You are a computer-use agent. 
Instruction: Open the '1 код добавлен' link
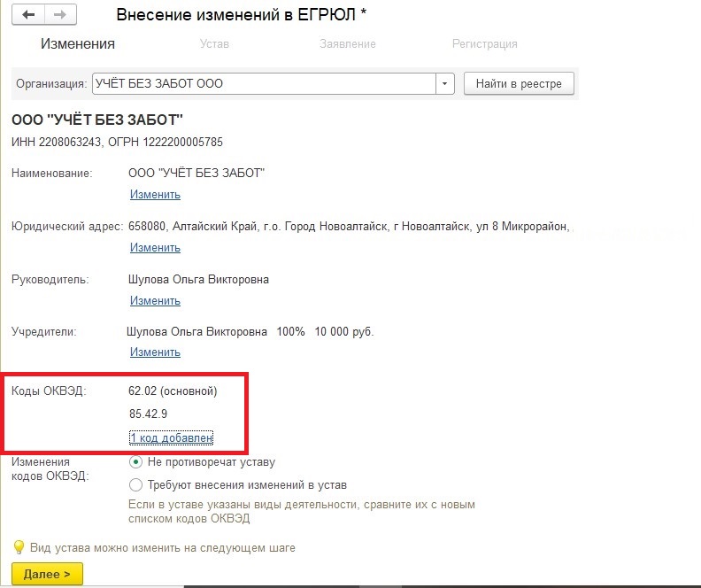pyautogui.click(x=171, y=437)
